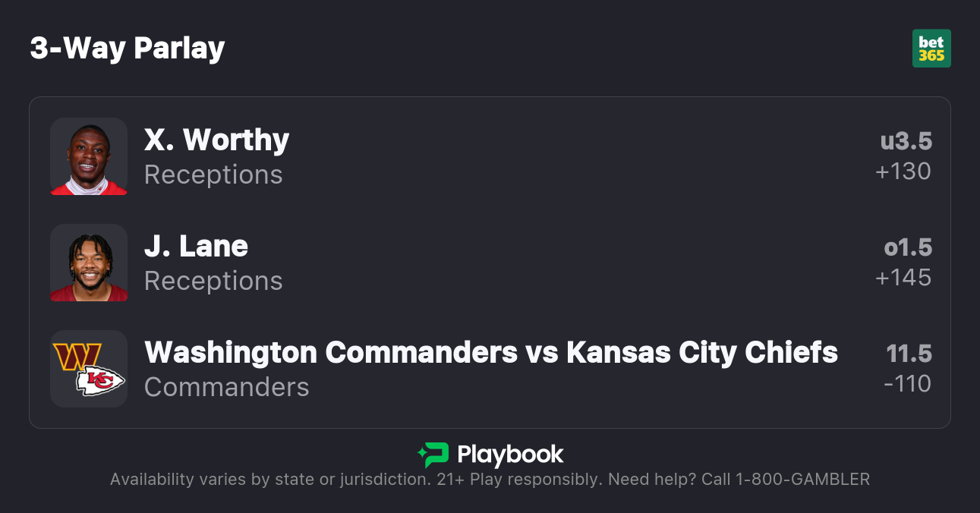Click the Receptions label under X. Worthy
This screenshot has width=980, height=513.
(213, 175)
